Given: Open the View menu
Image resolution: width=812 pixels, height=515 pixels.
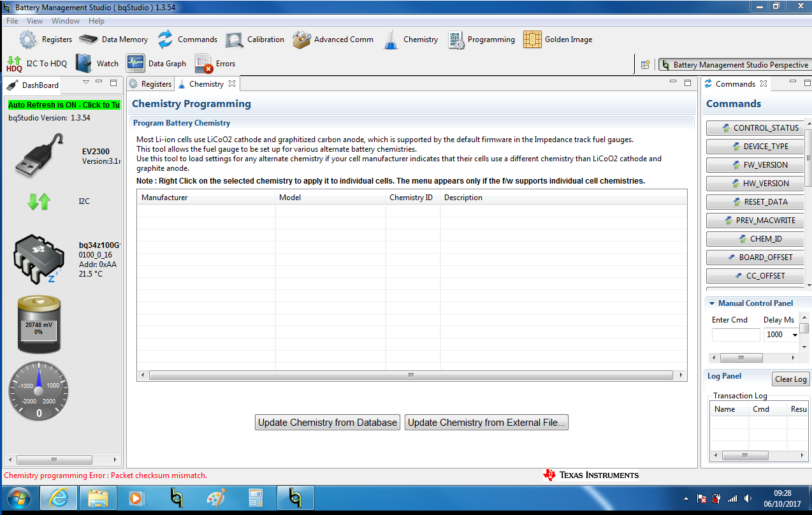Looking at the screenshot, I should (x=35, y=21).
